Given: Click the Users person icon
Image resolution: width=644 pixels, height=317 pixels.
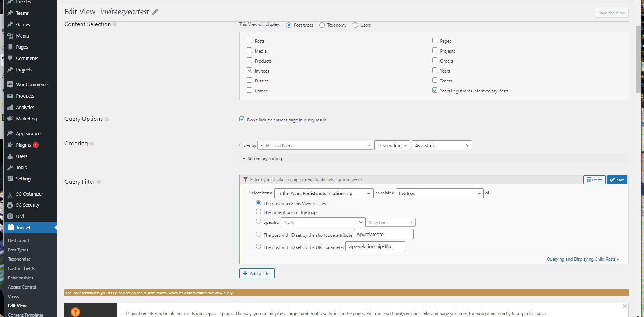Looking at the screenshot, I should [10, 156].
